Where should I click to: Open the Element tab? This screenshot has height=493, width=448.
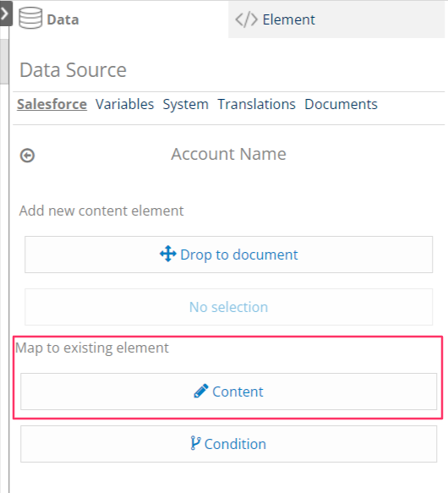tap(336, 19)
